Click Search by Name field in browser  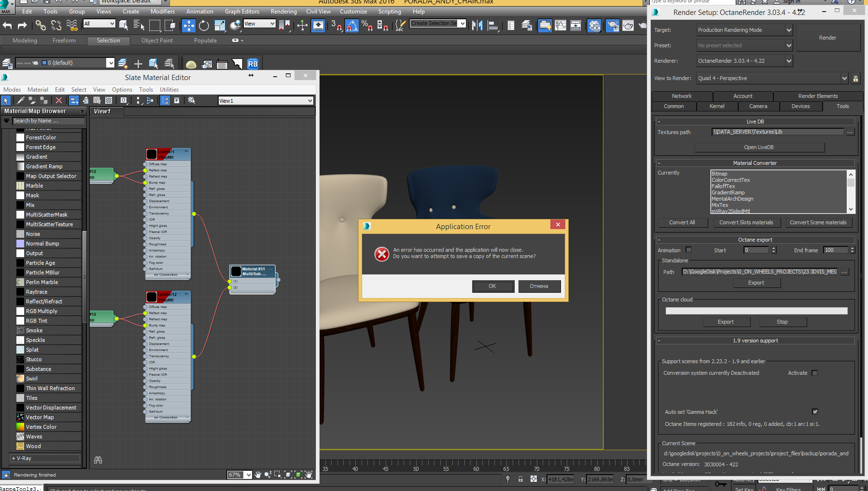(x=48, y=121)
